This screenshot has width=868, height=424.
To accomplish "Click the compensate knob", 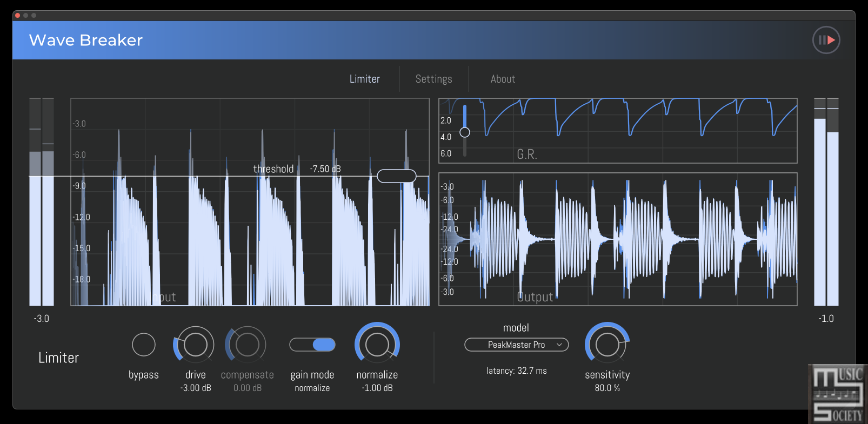I will coord(246,344).
